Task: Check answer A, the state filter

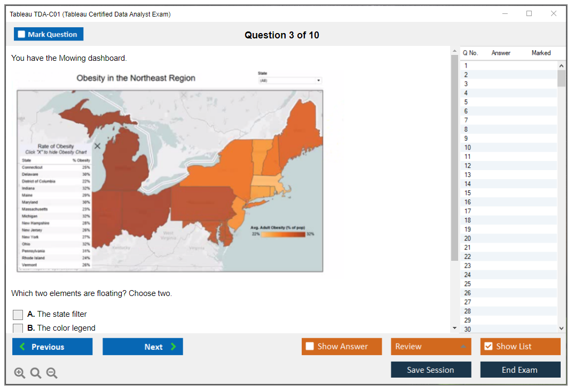Action: click(18, 315)
